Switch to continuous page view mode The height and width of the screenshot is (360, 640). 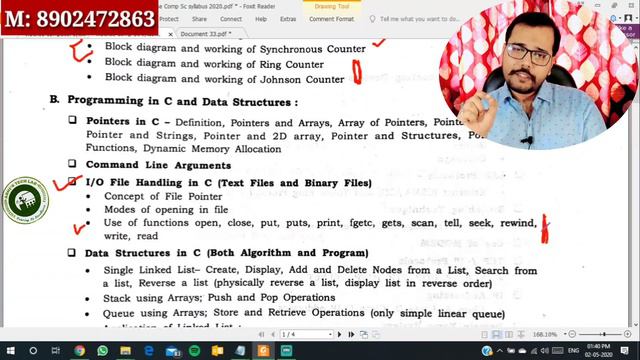point(496,334)
